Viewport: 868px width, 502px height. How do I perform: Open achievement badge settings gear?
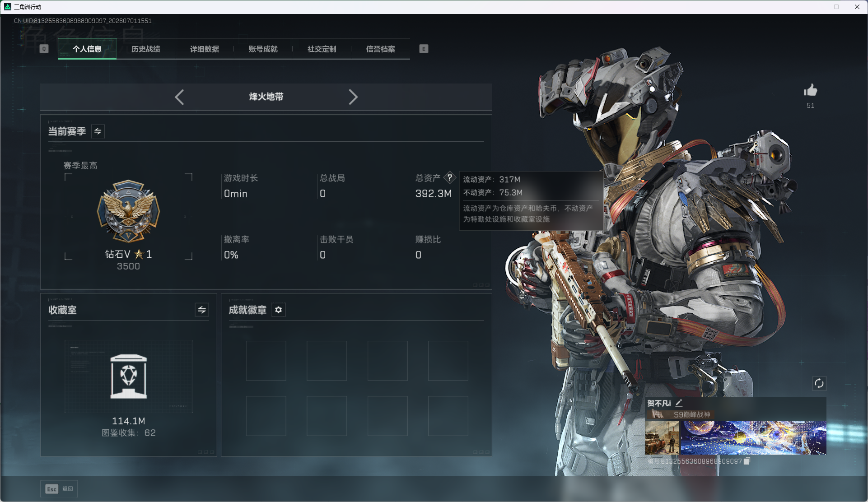(279, 310)
